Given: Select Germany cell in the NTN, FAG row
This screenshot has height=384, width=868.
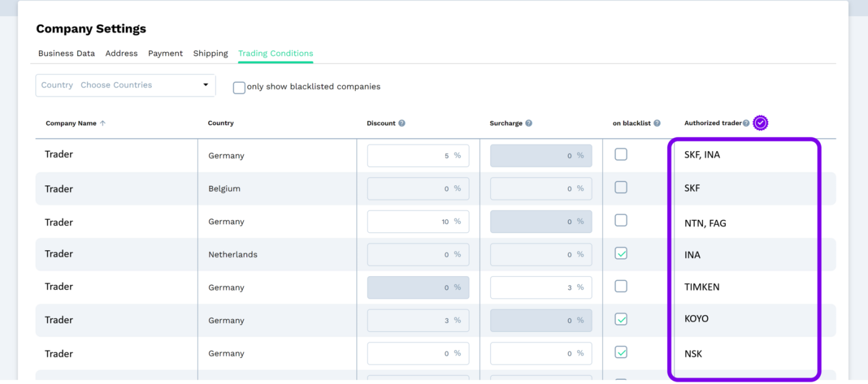Looking at the screenshot, I should tap(226, 222).
